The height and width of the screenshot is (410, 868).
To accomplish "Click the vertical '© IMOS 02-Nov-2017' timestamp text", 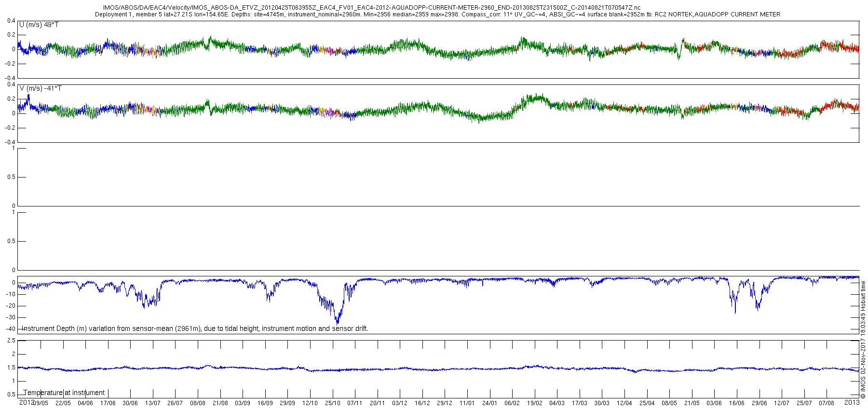I will pos(863,340).
